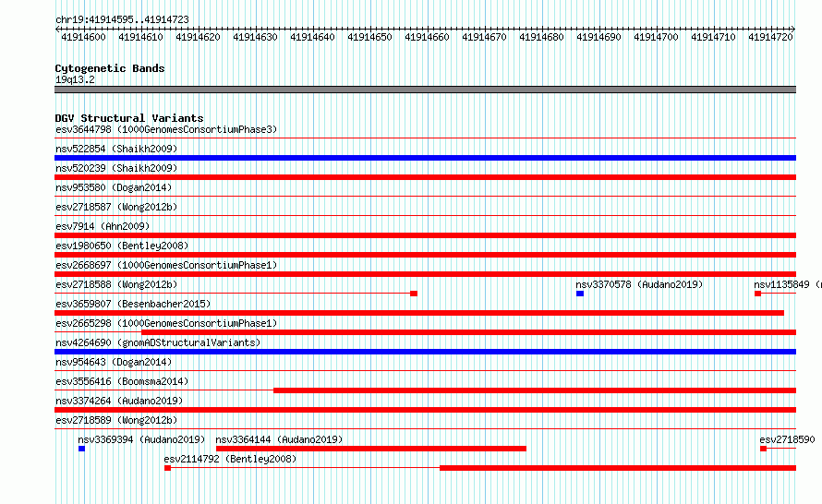Click ruler position 41914660
Screen dimensions: 822x504
pyautogui.click(x=427, y=37)
